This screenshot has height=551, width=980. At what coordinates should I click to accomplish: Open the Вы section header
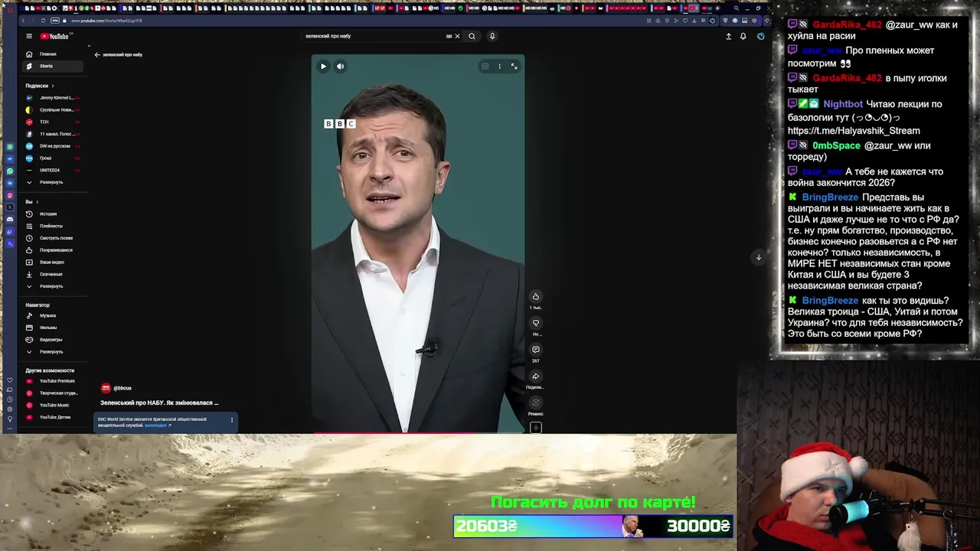pyautogui.click(x=32, y=202)
